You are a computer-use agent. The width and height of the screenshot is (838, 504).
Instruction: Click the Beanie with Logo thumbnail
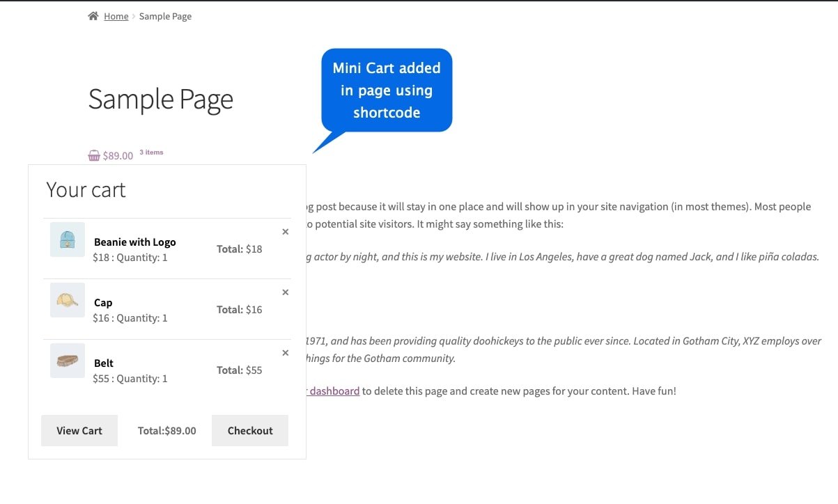pyautogui.click(x=68, y=239)
